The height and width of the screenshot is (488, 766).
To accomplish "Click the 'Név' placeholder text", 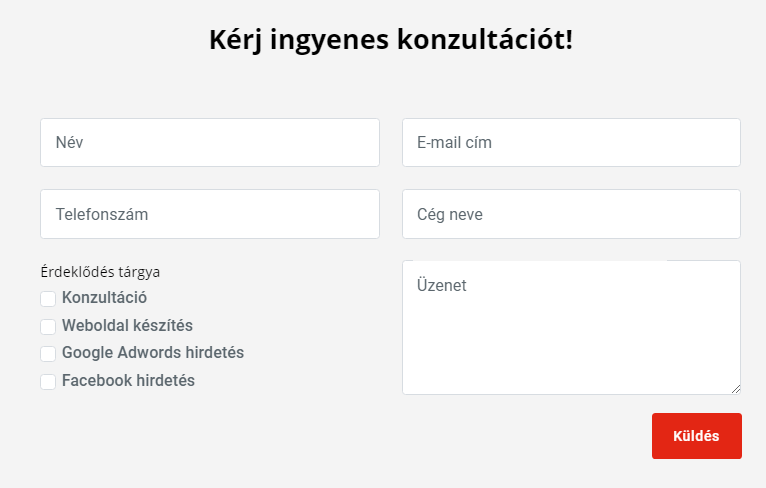I will point(69,143).
